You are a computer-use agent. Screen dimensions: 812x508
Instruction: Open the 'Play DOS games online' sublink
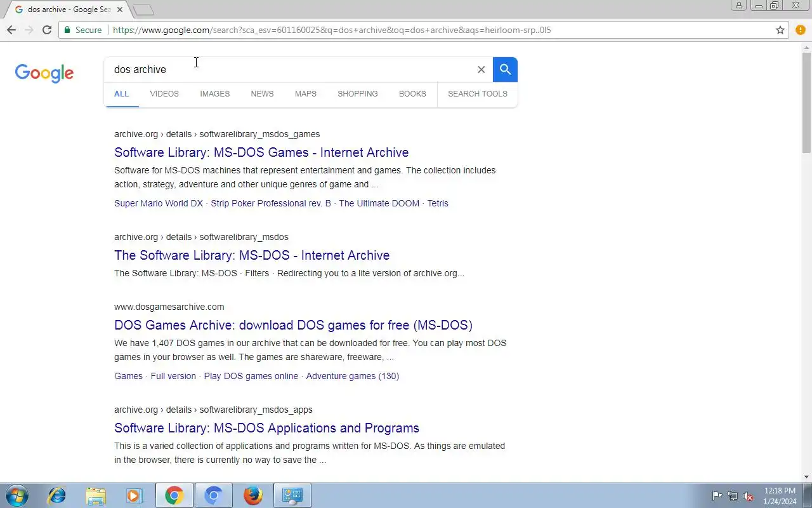(251, 376)
